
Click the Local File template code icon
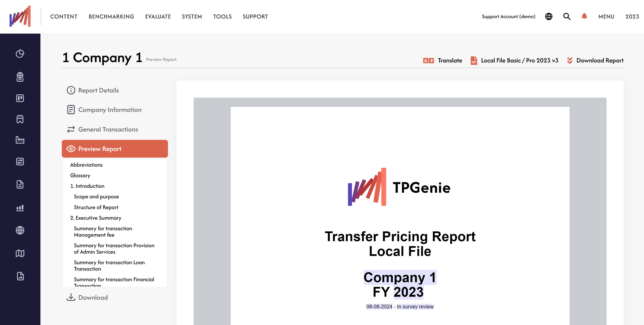click(474, 60)
